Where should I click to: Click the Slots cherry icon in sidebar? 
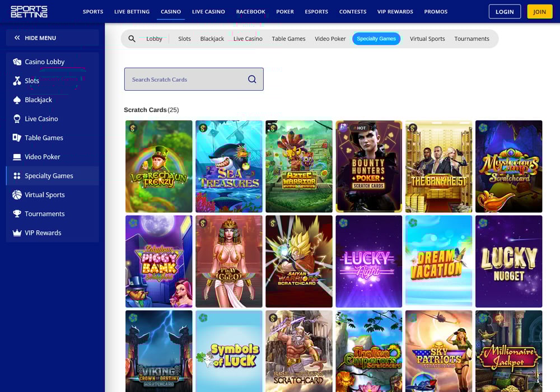[x=17, y=81]
